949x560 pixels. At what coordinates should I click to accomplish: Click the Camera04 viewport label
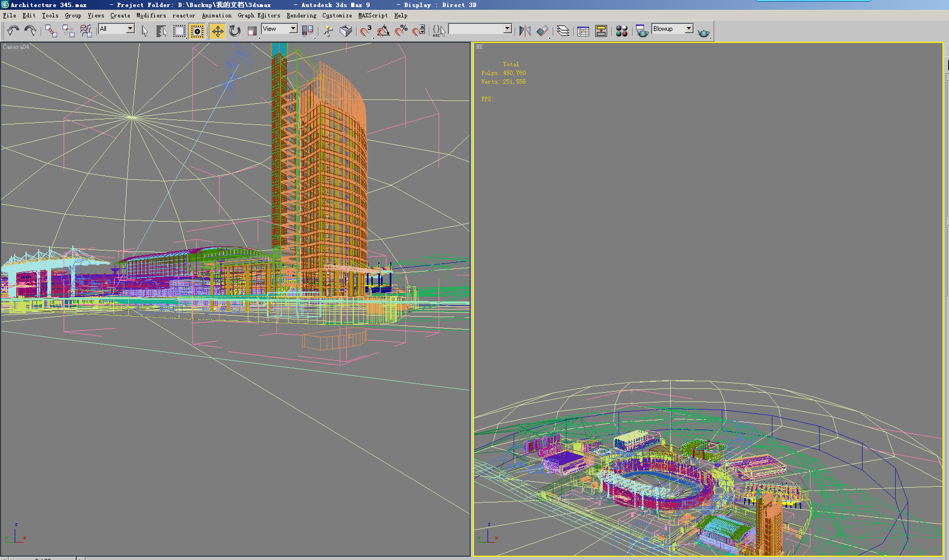click(x=16, y=47)
